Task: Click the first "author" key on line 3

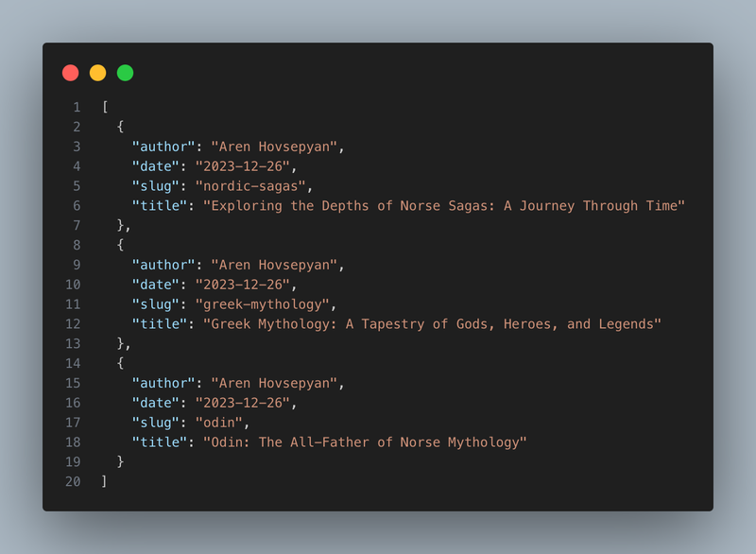Action: [x=163, y=147]
